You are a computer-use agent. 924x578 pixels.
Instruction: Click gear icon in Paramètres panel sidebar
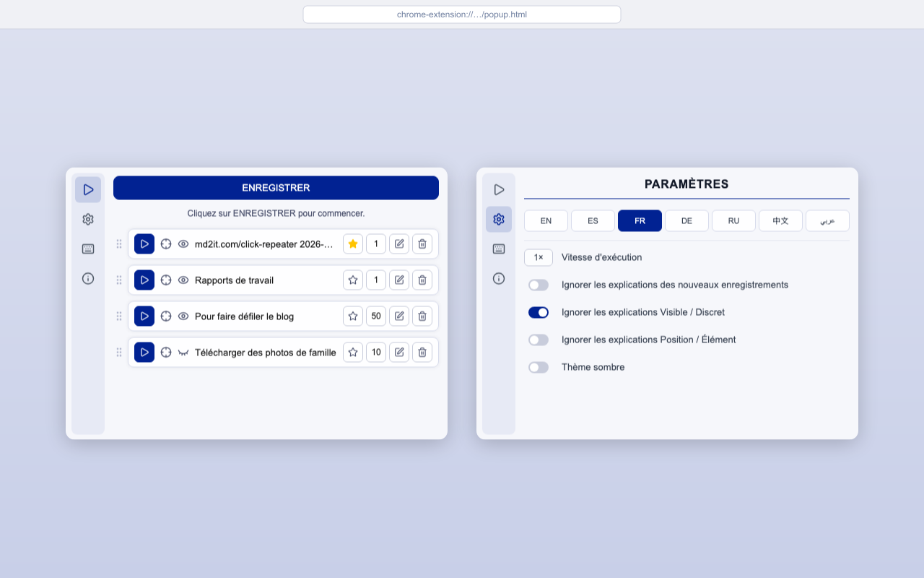pyautogui.click(x=499, y=219)
